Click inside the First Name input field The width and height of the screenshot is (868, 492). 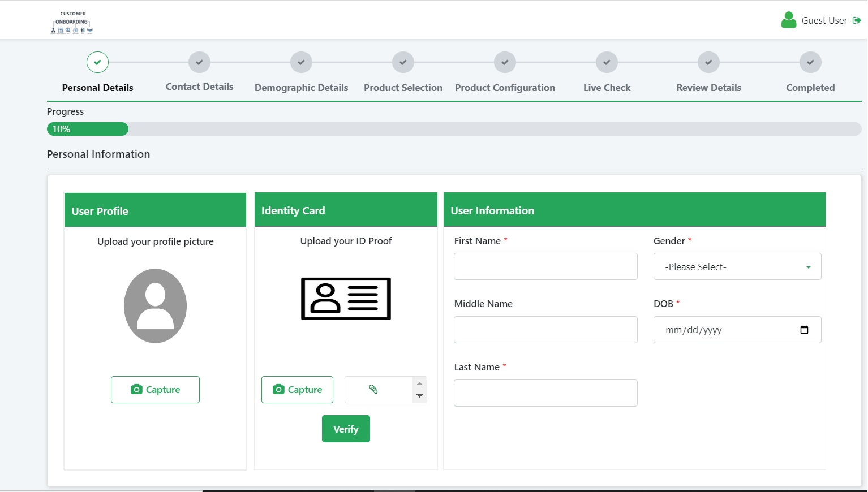[545, 266]
